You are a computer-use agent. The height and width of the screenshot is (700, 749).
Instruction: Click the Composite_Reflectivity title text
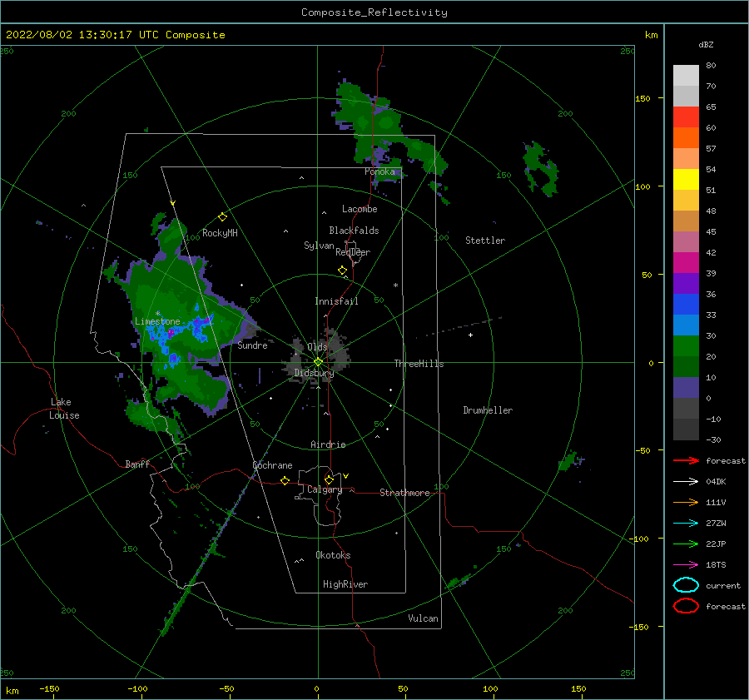(374, 12)
